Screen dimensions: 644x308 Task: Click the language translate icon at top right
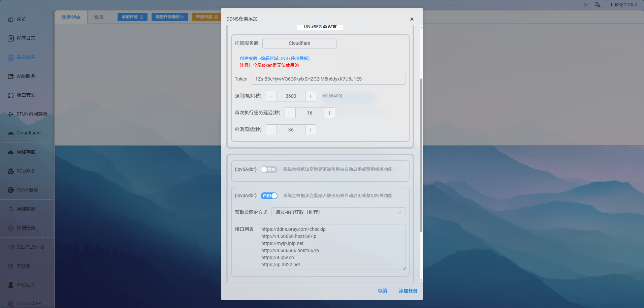[x=597, y=5]
